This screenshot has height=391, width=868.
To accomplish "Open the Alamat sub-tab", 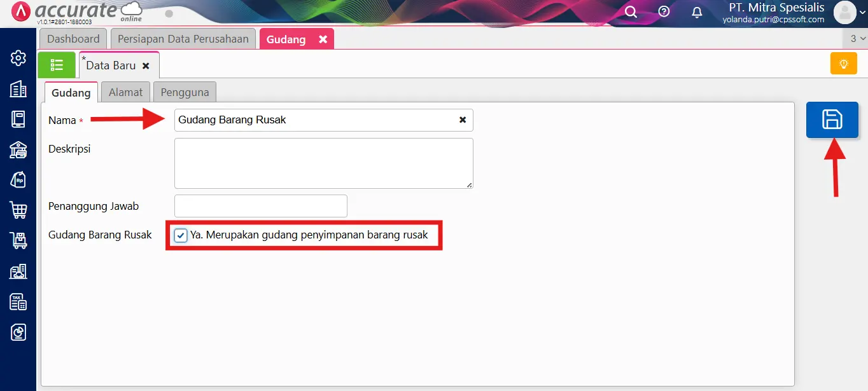I will pyautogui.click(x=125, y=92).
